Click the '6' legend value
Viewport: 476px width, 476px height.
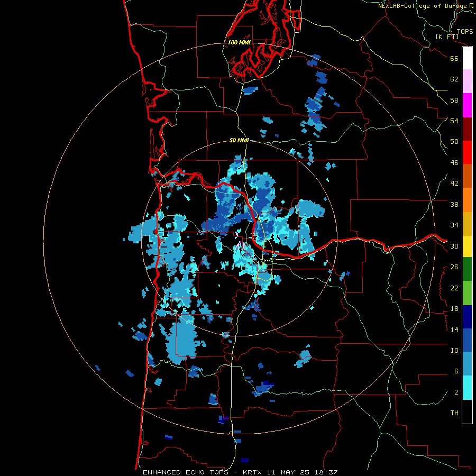coord(456,372)
